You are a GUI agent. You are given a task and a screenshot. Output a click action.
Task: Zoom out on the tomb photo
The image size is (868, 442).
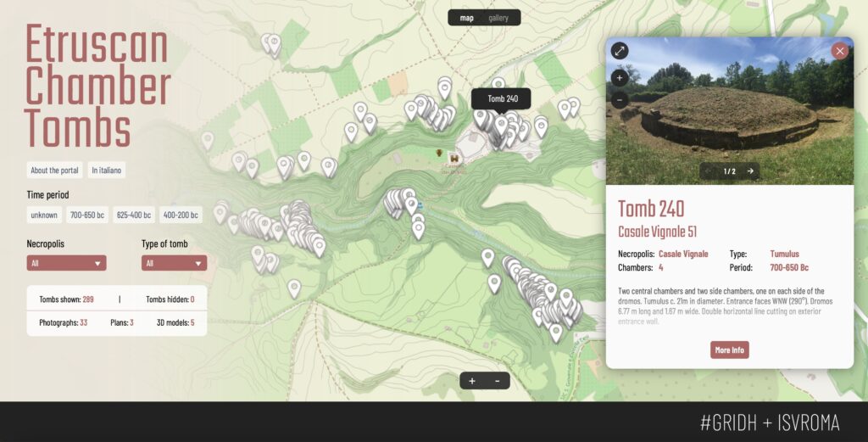[620, 99]
